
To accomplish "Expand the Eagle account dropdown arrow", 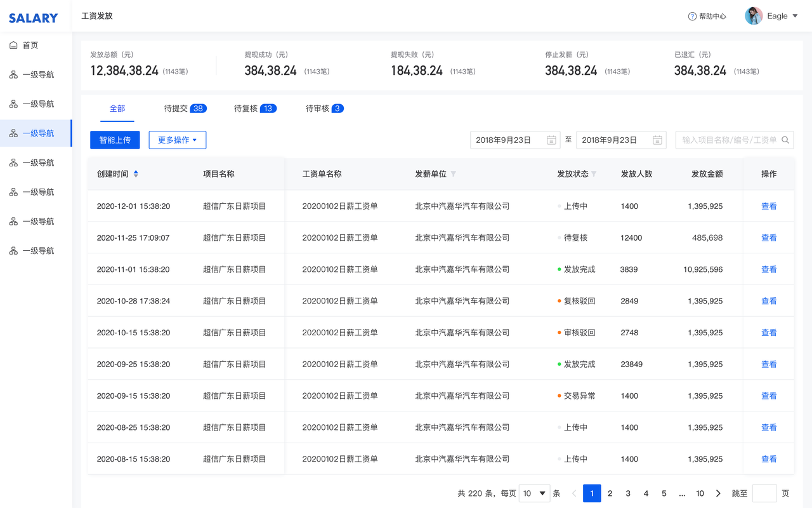I will (x=795, y=16).
